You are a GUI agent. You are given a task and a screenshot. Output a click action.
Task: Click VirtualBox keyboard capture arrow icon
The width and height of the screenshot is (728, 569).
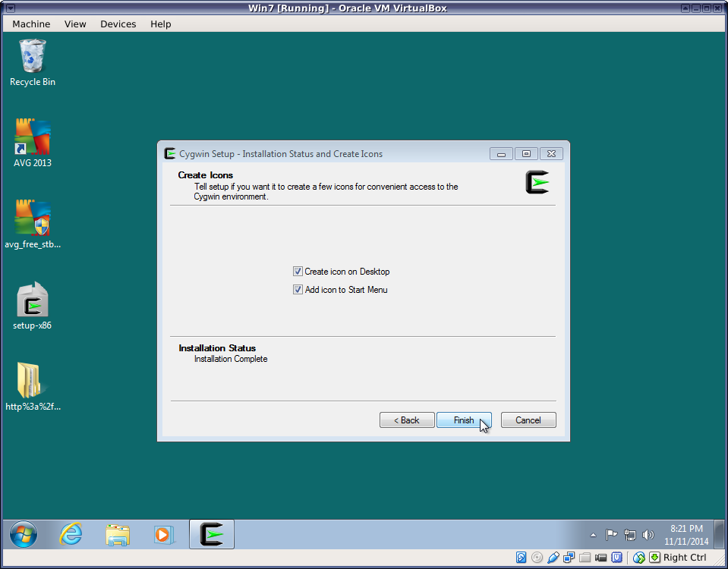coord(654,558)
